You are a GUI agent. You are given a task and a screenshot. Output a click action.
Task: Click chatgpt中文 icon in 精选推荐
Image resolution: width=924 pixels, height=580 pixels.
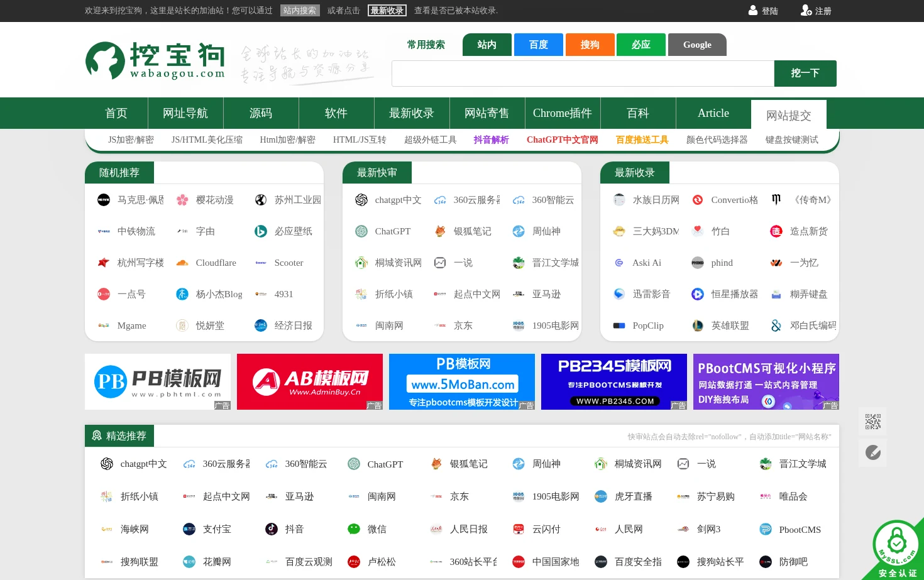pos(107,464)
